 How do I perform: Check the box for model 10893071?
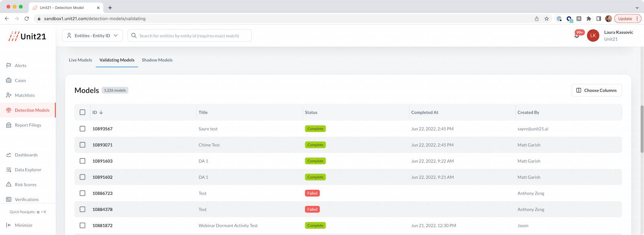(x=83, y=145)
